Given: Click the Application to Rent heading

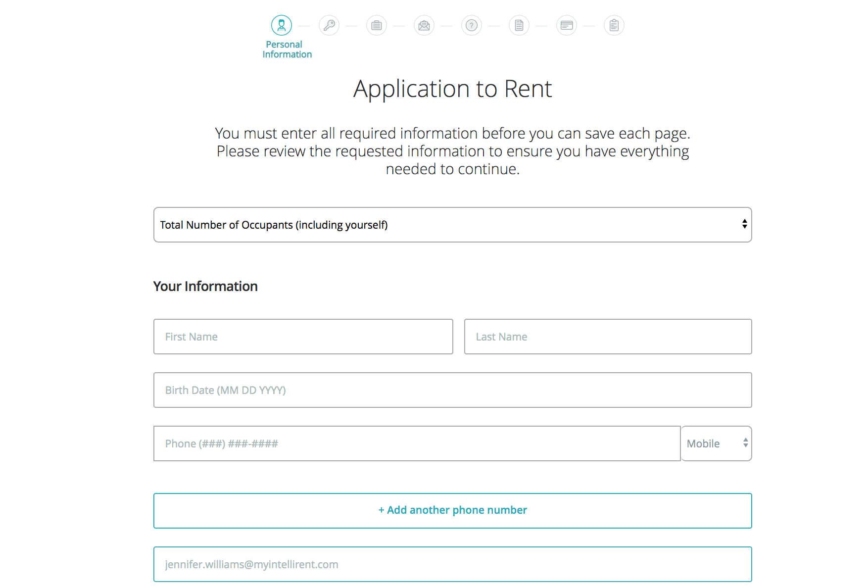Looking at the screenshot, I should [452, 89].
